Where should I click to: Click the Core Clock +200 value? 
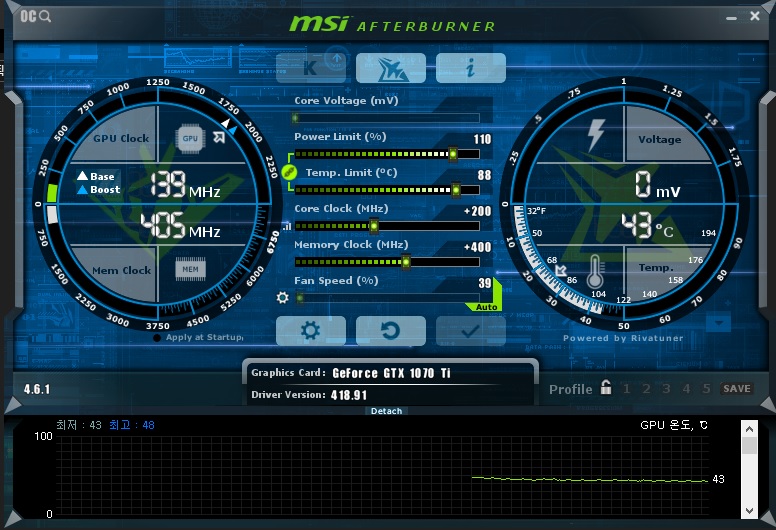click(x=477, y=211)
